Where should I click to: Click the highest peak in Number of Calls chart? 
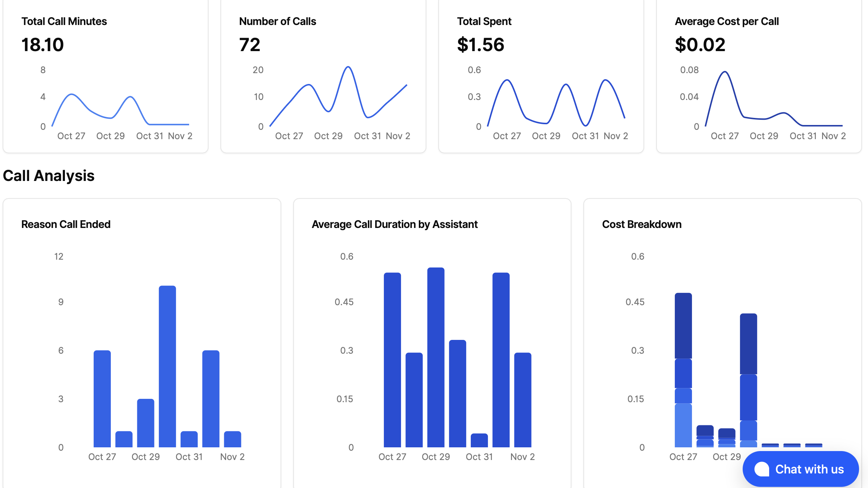click(x=348, y=67)
